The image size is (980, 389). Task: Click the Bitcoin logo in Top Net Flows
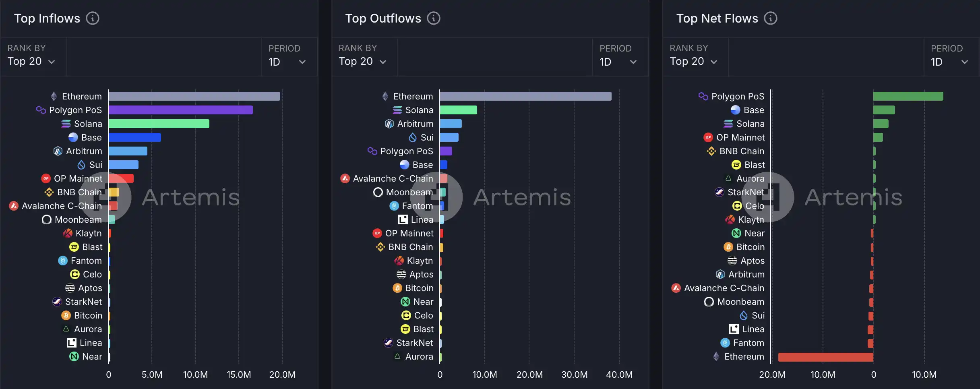[728, 247]
